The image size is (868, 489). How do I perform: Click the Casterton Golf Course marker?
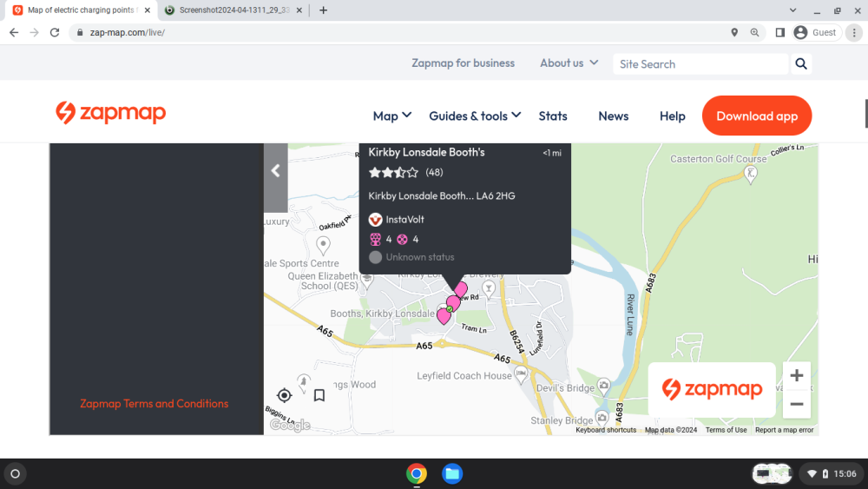click(x=751, y=175)
